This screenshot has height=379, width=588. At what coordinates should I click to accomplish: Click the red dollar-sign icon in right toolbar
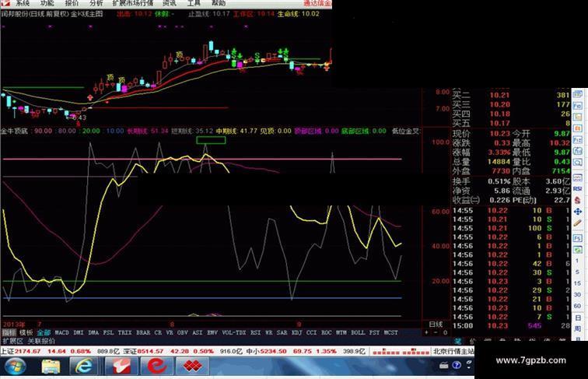tap(578, 200)
